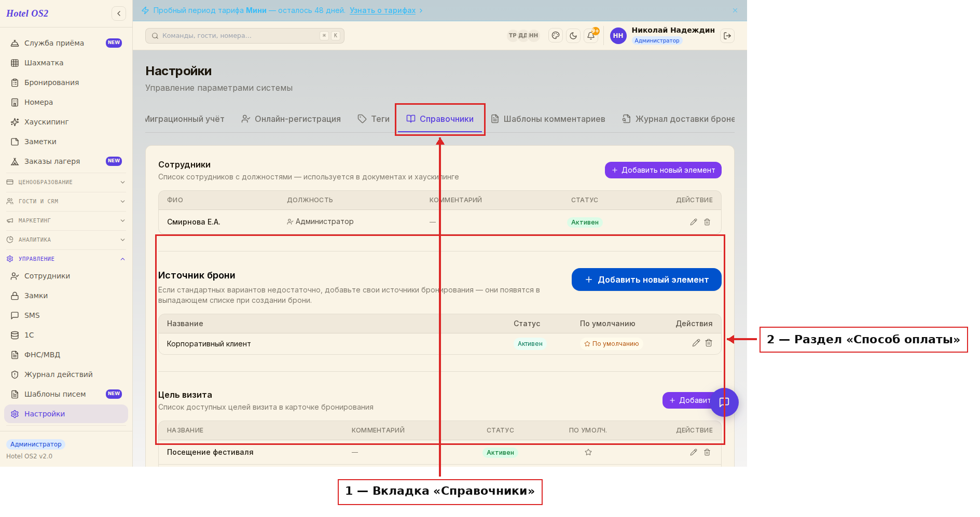
Task: Open the notifications bell
Action: [x=591, y=35]
